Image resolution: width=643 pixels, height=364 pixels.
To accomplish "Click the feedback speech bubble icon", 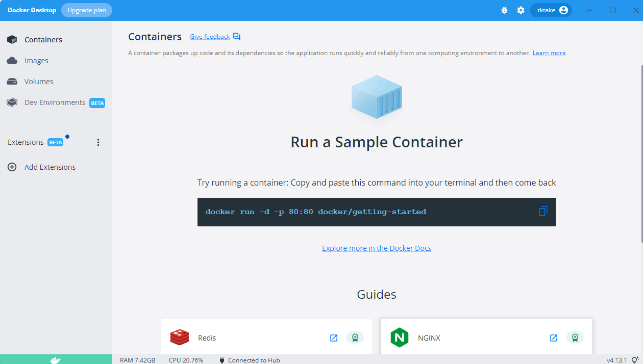I will click(x=236, y=37).
